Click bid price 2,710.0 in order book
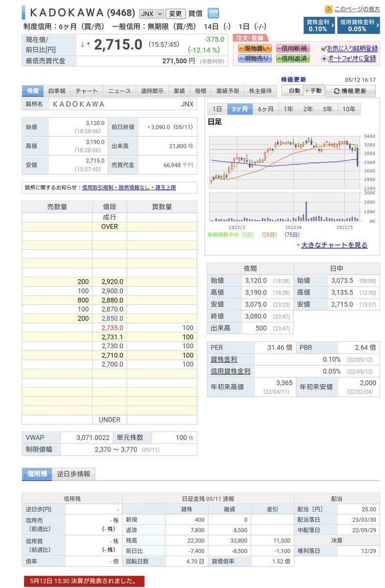The image size is (385, 588). tap(112, 355)
